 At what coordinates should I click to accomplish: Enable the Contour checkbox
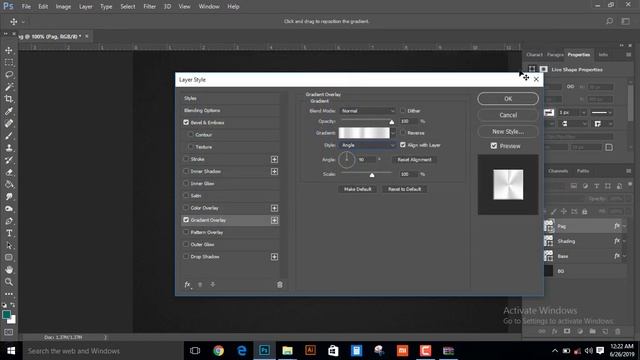click(191, 134)
